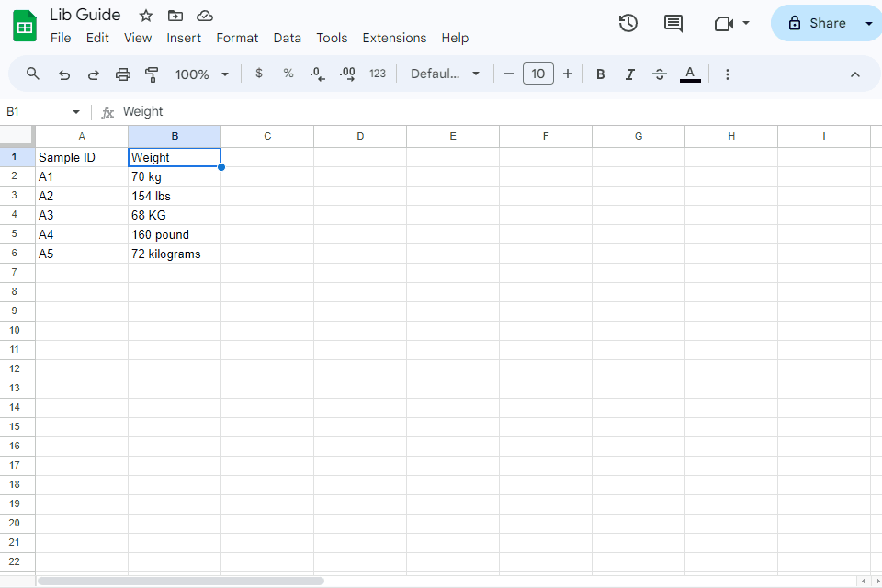Image resolution: width=882 pixels, height=588 pixels.
Task: Format cell as percent
Action: pos(288,73)
